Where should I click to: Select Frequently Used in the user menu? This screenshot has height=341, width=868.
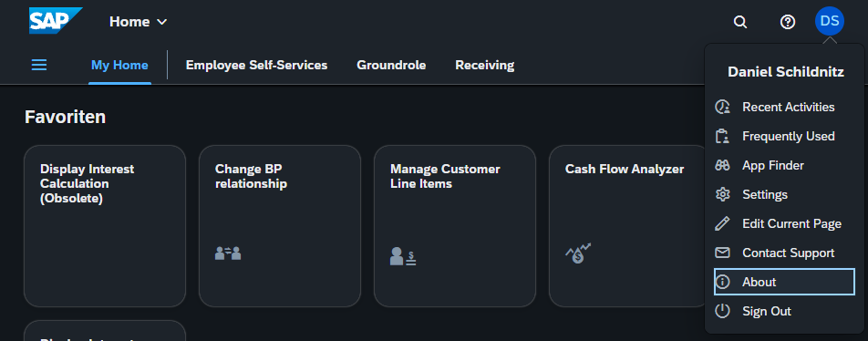tap(784, 136)
